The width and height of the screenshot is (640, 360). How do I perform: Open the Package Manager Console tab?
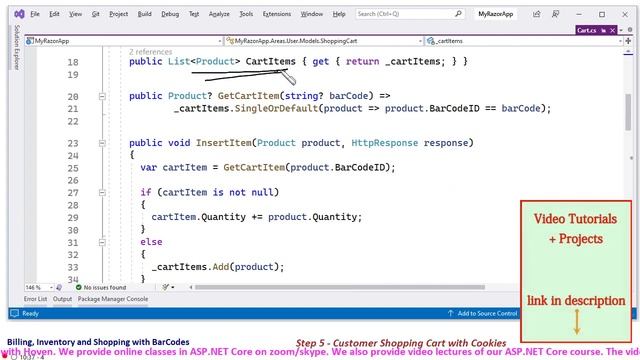pos(113,299)
